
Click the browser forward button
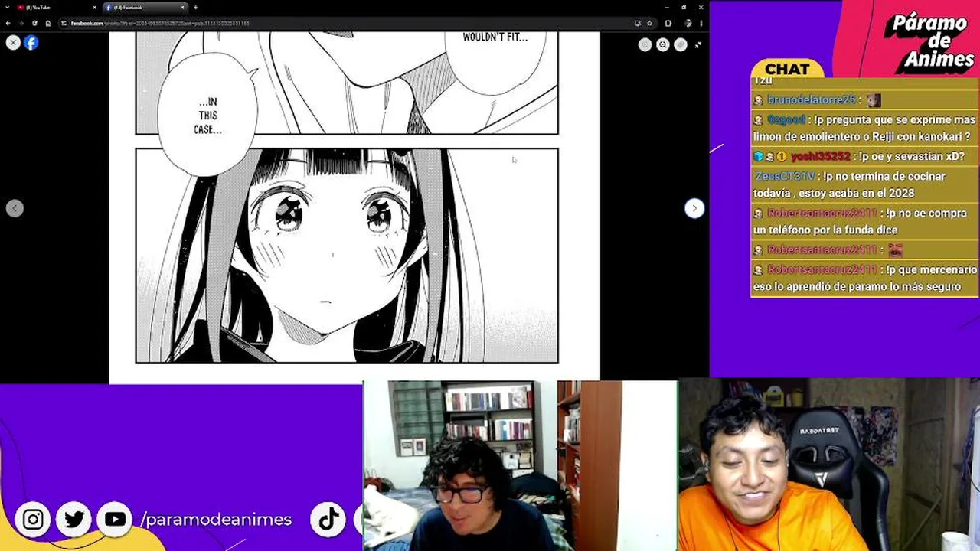click(x=21, y=23)
